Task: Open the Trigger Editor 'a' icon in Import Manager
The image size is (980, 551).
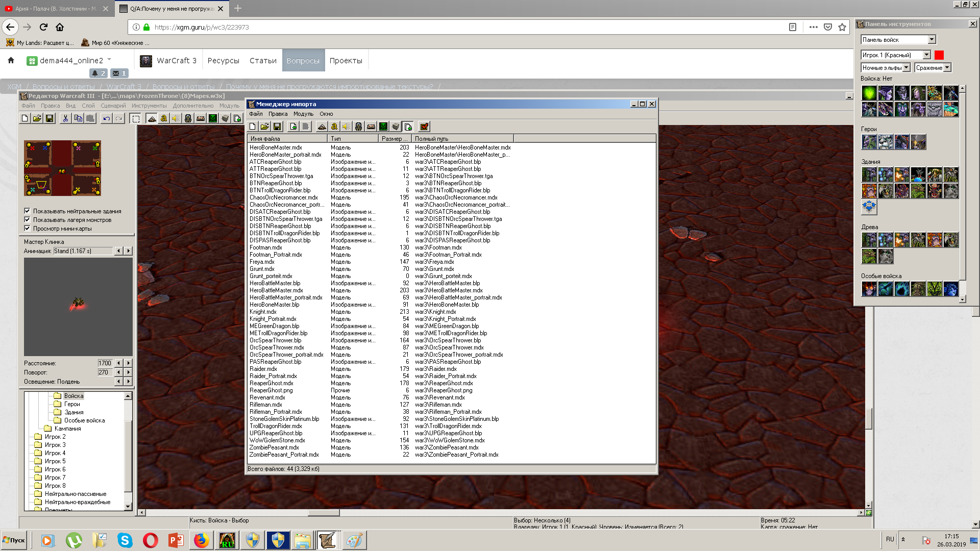Action: (x=334, y=127)
